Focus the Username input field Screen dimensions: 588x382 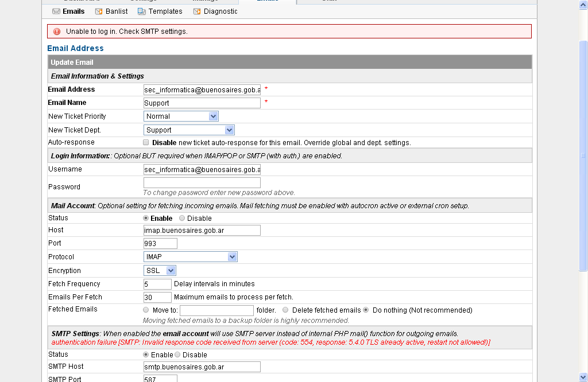point(202,170)
